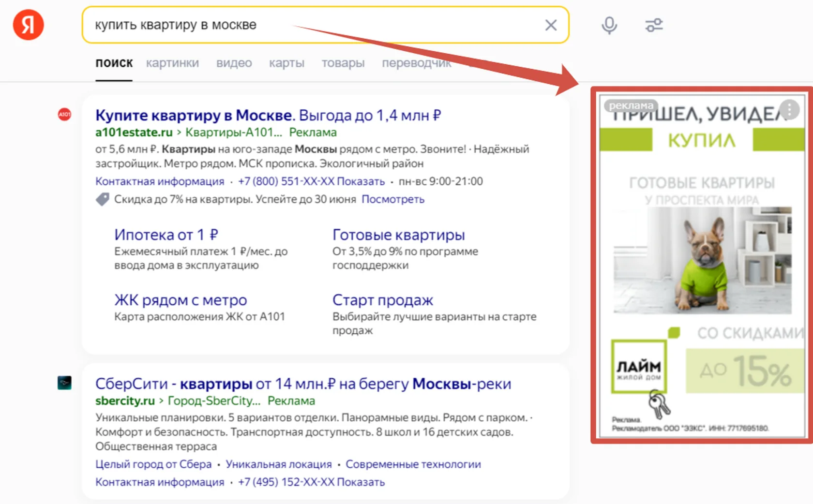813x504 pixels.
Task: Click the ЛАЙМ жилой дом logo
Action: (639, 367)
